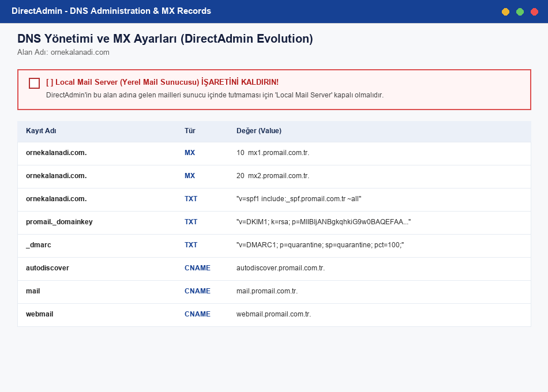Click the TXT type of the _dmarc row
Image resolution: width=548 pixels, height=392 pixels.
191,245
